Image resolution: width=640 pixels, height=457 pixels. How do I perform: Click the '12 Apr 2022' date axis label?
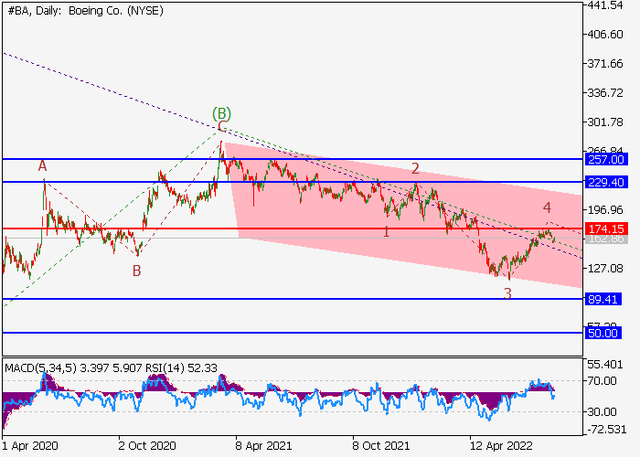[x=501, y=446]
